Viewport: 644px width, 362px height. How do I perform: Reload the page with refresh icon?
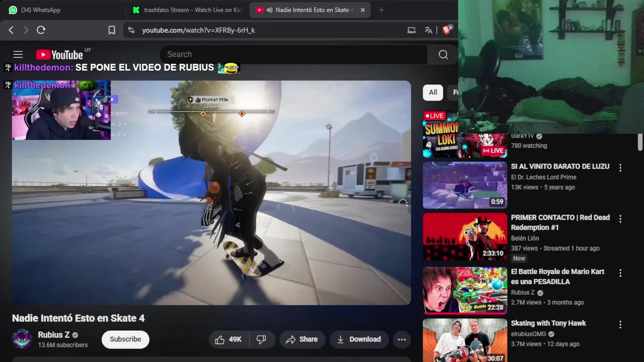tap(41, 30)
